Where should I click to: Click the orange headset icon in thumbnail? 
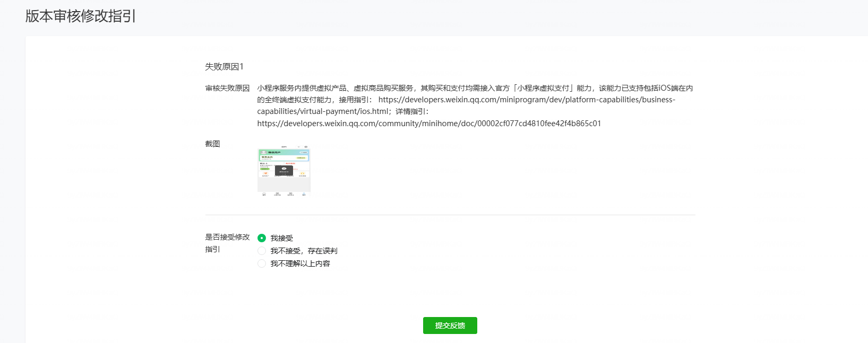click(x=303, y=173)
